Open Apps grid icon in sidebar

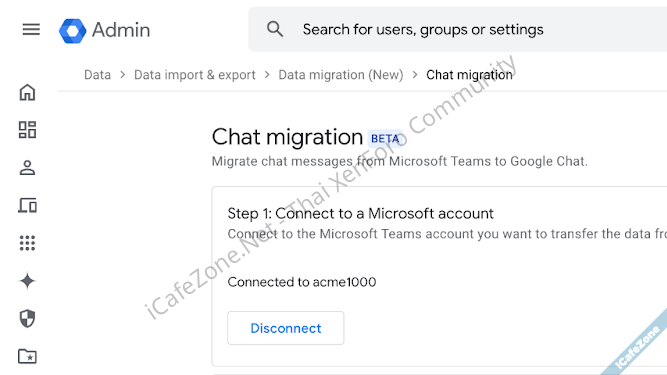27,243
